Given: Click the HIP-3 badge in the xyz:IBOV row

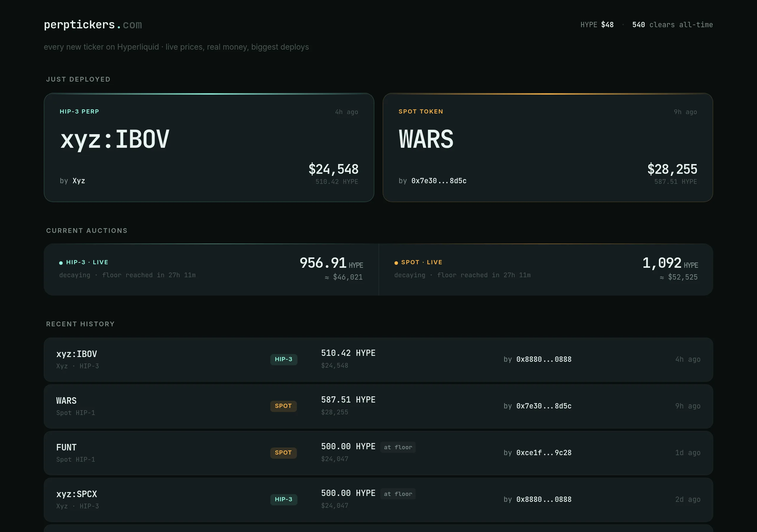Looking at the screenshot, I should tap(284, 359).
